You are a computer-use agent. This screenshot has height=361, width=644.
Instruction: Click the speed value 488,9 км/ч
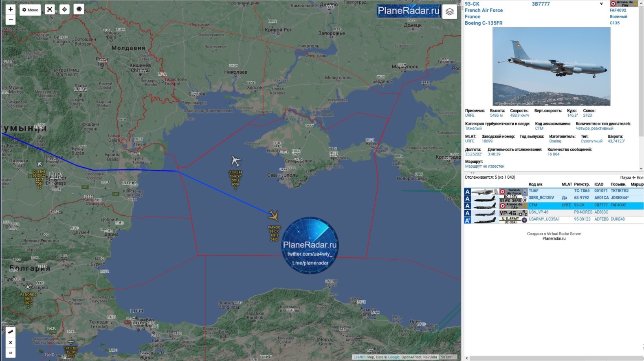pos(520,116)
